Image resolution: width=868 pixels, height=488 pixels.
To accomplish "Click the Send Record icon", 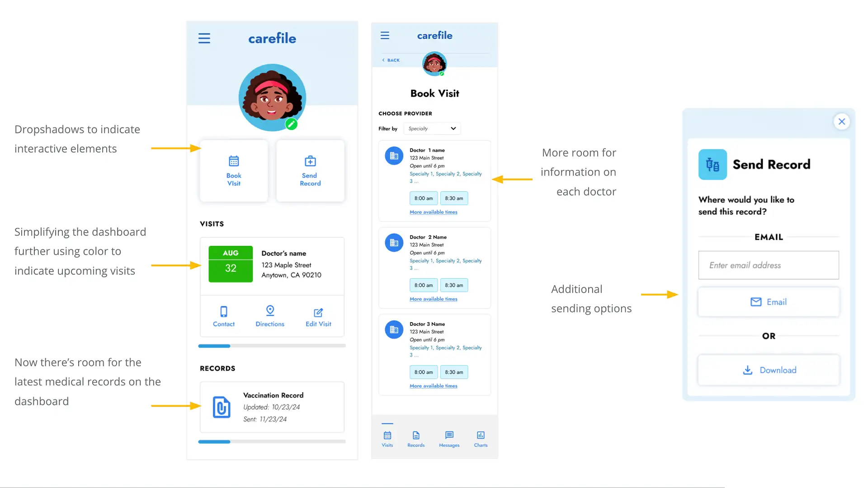I will 310,161.
